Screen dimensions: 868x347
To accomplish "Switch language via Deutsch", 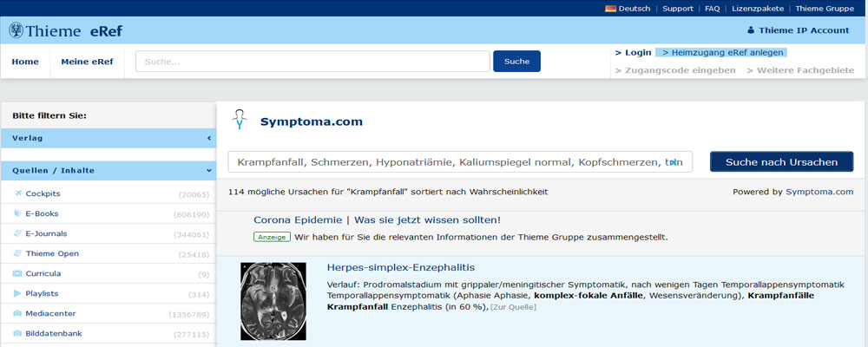I will tap(635, 9).
